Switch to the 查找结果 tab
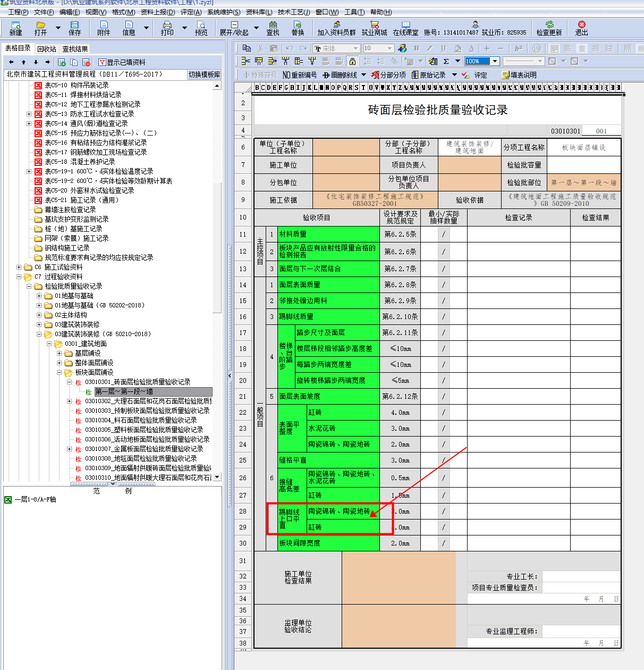Image resolution: width=644 pixels, height=670 pixels. point(75,49)
